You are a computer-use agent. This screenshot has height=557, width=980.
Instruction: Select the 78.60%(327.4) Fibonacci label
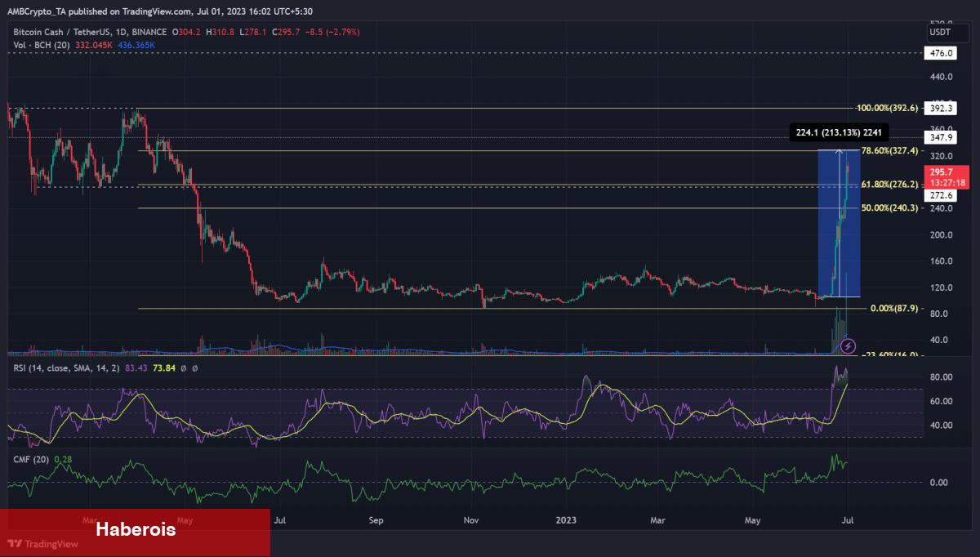891,151
